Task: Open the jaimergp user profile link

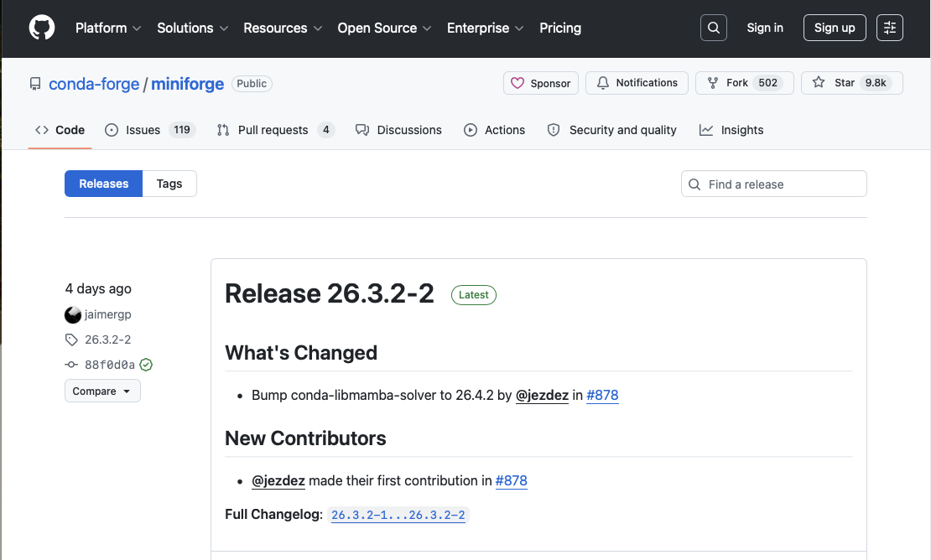Action: (x=107, y=314)
